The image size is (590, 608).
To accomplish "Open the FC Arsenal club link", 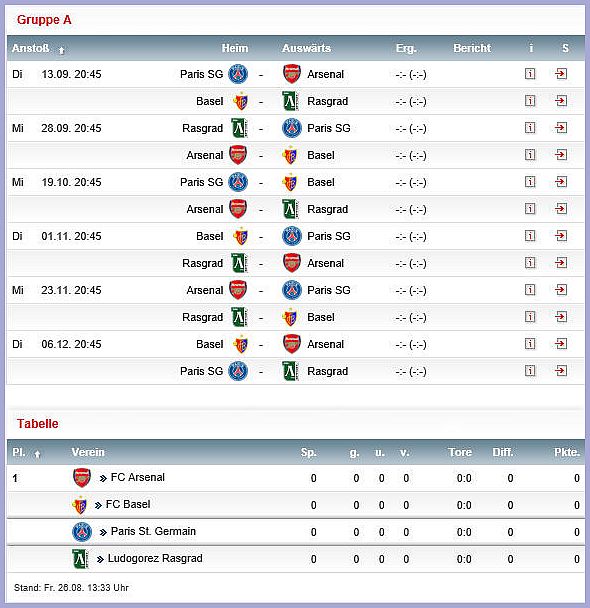I will (138, 477).
